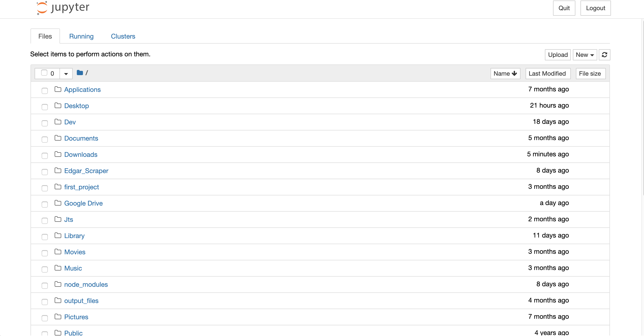Screen dimensions: 644x336
Task: Click the folder icon next to root path
Action: click(x=80, y=73)
